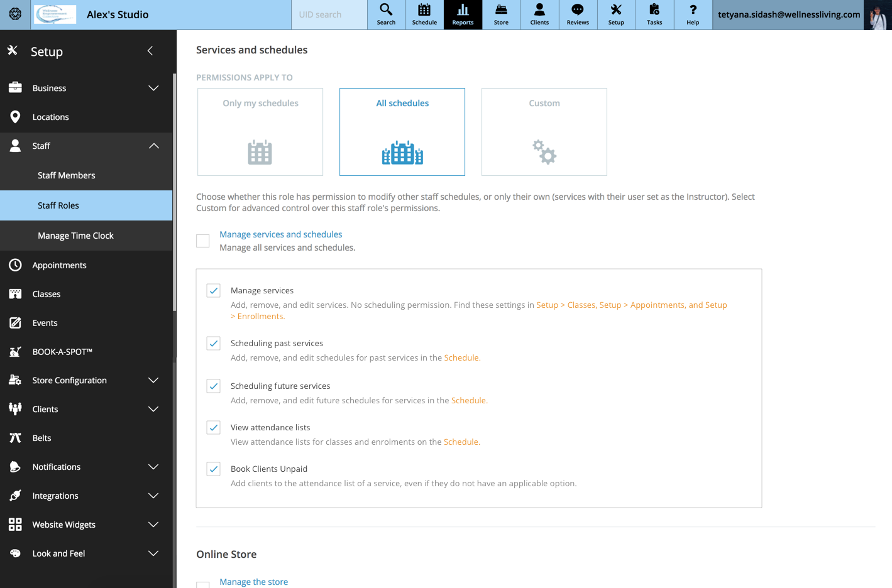This screenshot has width=892, height=588.
Task: Expand the Business section chevron
Action: pyautogui.click(x=153, y=88)
